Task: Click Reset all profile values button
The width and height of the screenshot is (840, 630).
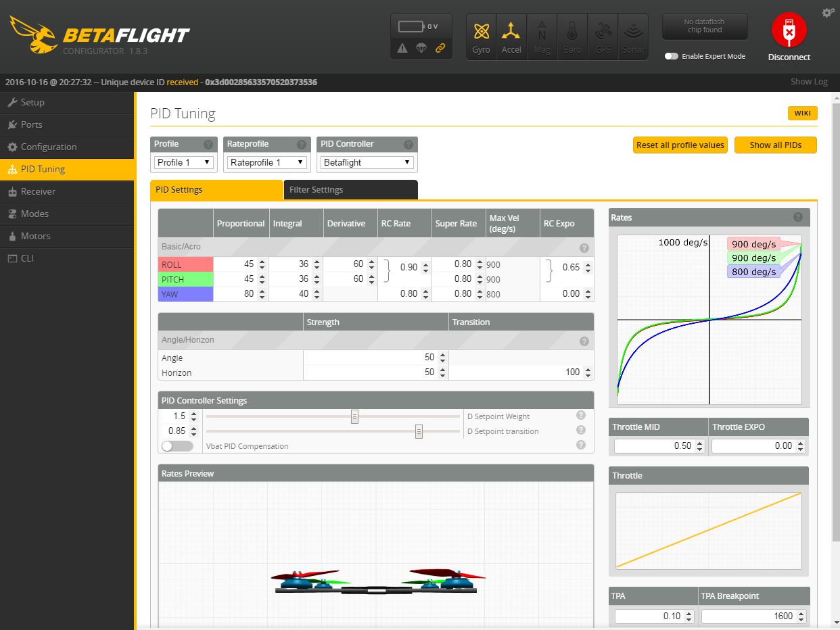Action: 680,145
